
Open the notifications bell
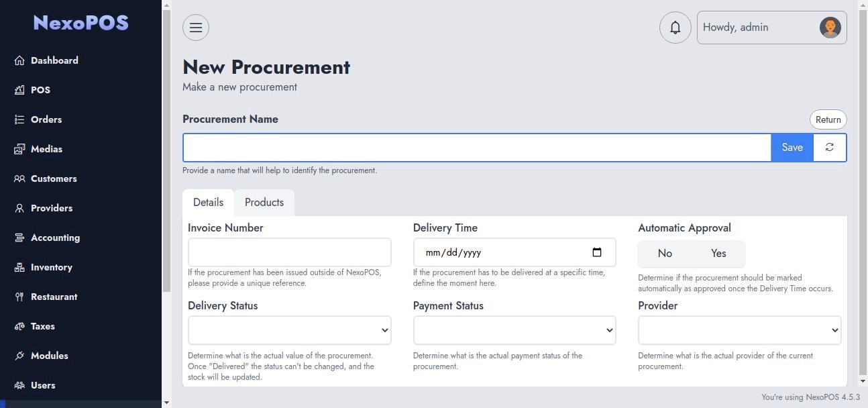coord(675,28)
